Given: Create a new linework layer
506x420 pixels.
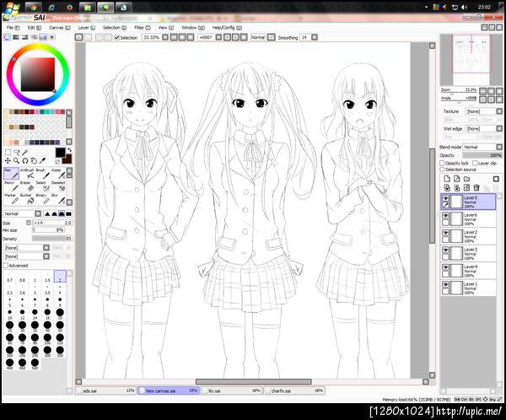Looking at the screenshot, I should [x=456, y=179].
